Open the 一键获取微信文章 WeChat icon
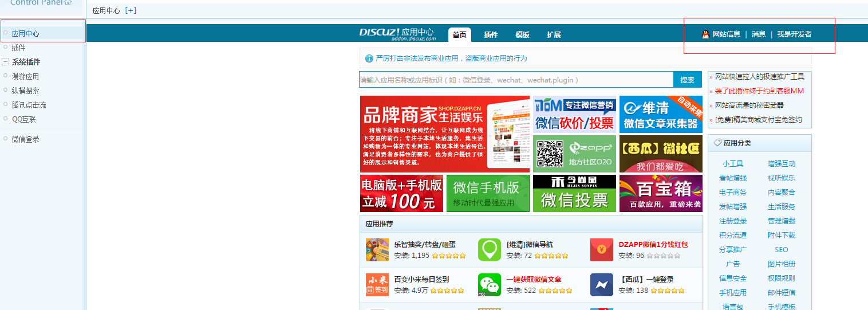This screenshot has width=868, height=310. (490, 285)
